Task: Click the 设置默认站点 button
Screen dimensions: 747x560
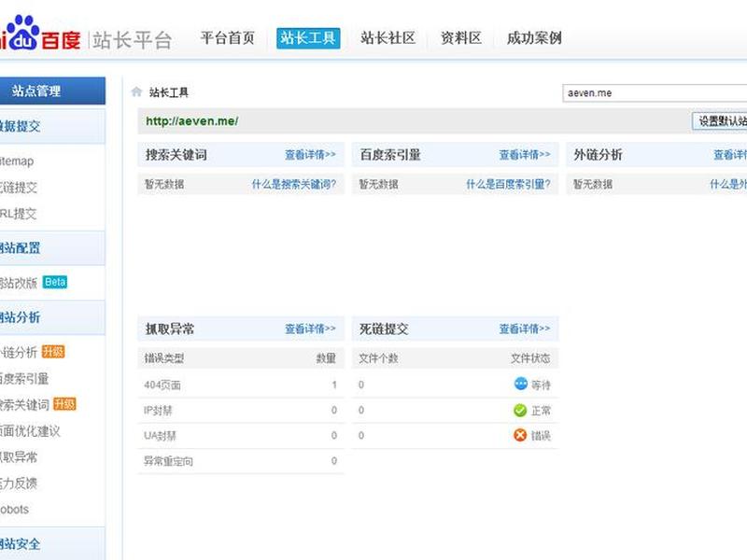Action: tap(719, 121)
